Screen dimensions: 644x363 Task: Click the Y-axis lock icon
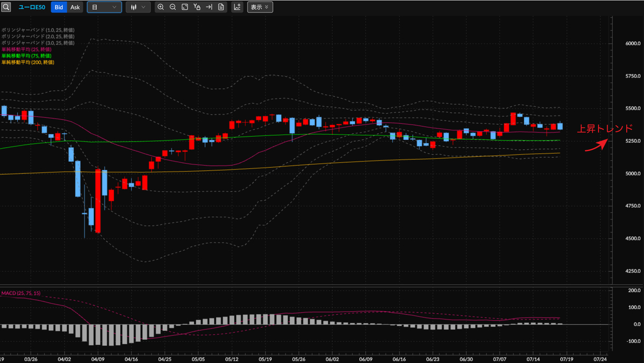point(197,8)
